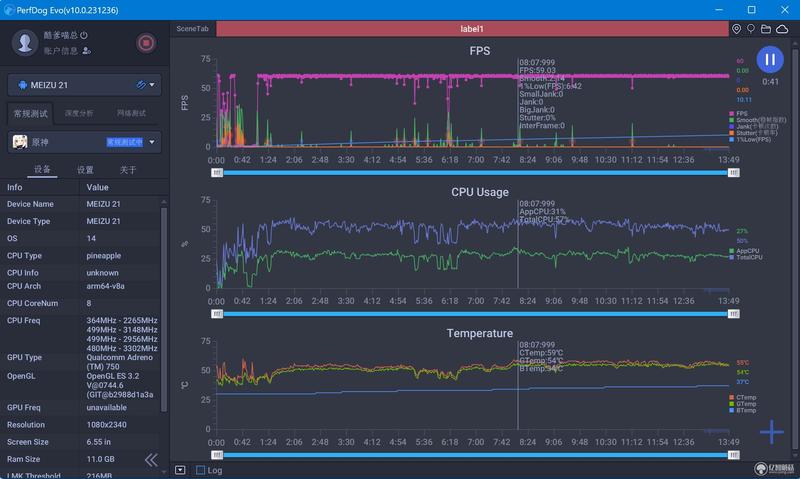Screen dimensions: 800x479
Task: Click the boxed down-arrow icon beside Log
Action: pyautogui.click(x=180, y=470)
